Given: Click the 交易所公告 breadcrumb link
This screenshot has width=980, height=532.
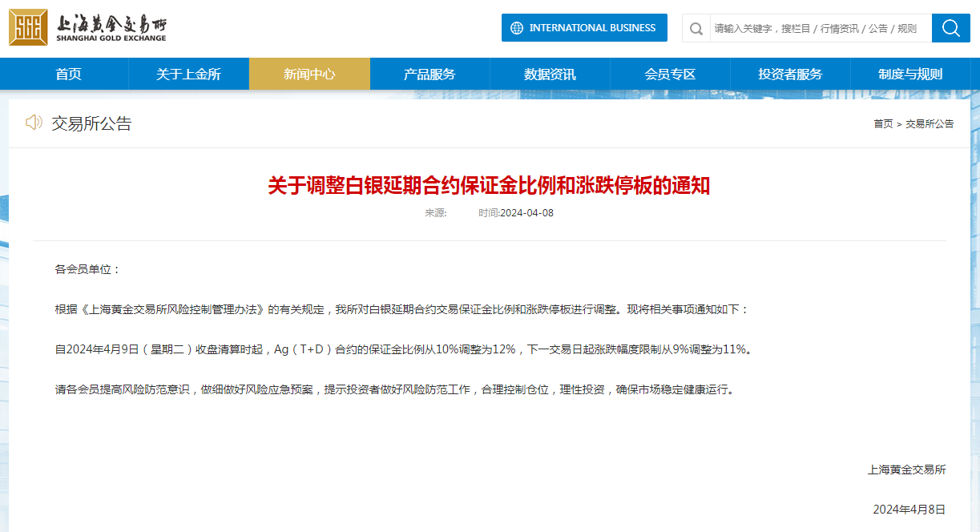Looking at the screenshot, I should (x=930, y=124).
